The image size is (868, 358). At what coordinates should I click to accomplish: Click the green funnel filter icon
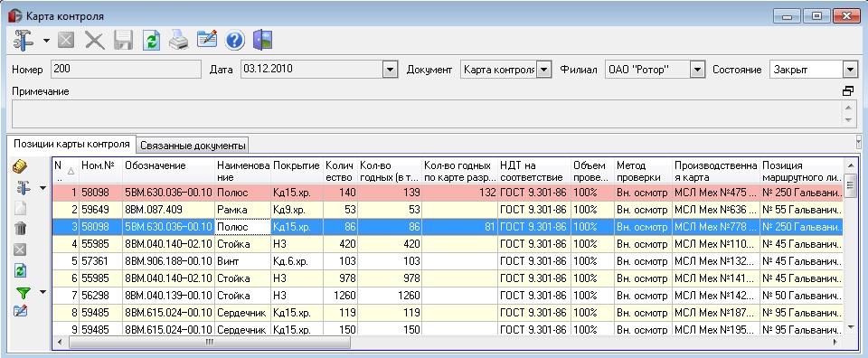pos(23,292)
